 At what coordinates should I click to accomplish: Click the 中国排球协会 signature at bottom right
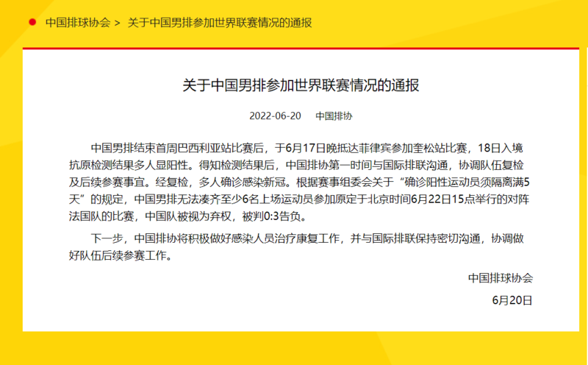coord(500,278)
